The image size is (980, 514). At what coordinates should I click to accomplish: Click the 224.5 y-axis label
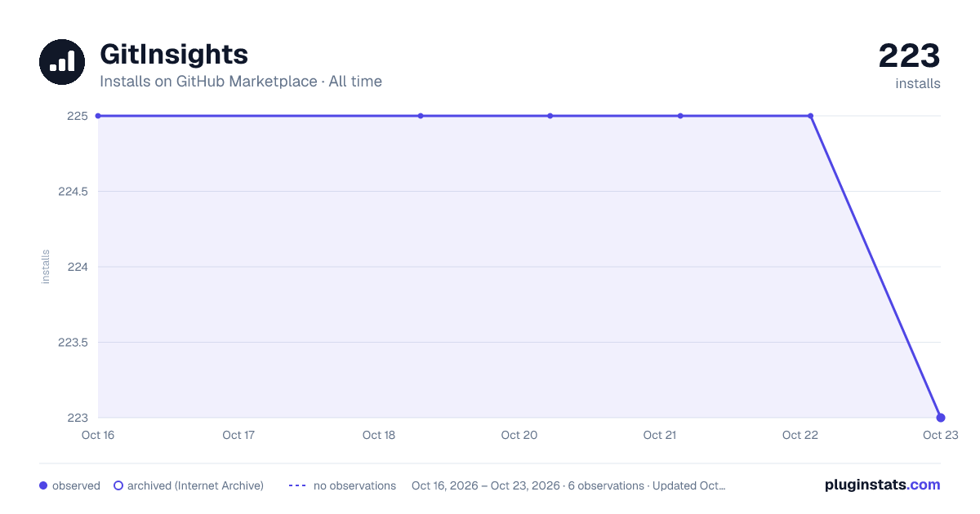pos(73,192)
